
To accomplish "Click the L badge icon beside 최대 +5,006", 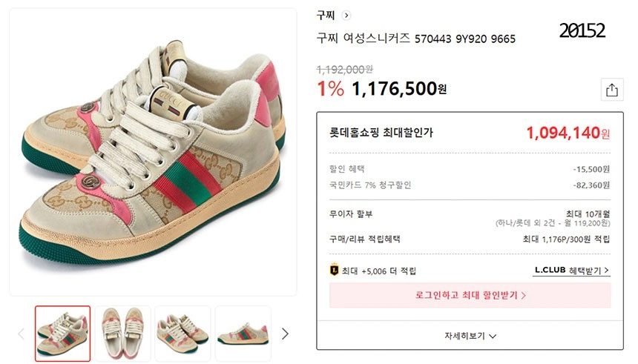I will (x=335, y=271).
